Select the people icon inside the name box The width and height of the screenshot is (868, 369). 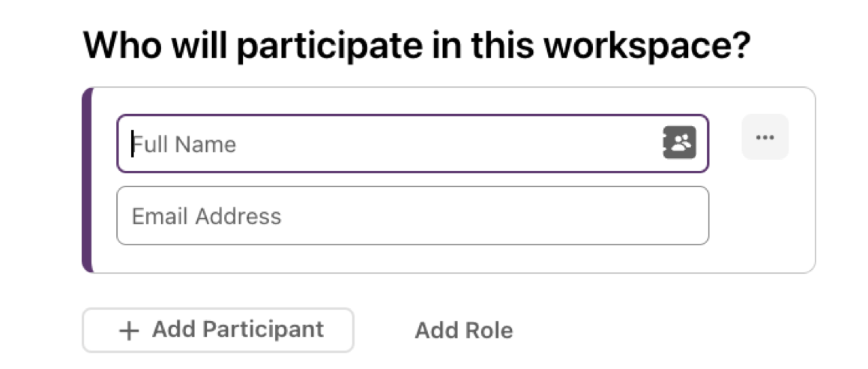[679, 143]
